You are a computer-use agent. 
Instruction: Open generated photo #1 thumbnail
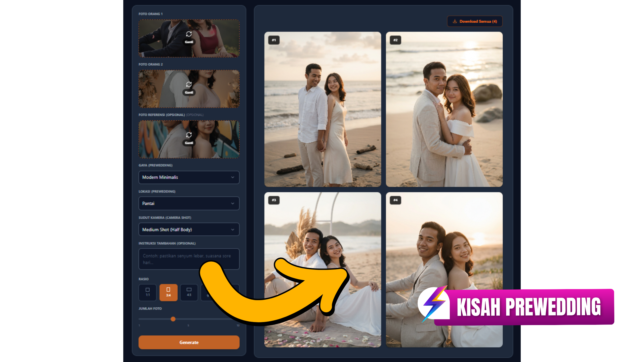point(323,109)
